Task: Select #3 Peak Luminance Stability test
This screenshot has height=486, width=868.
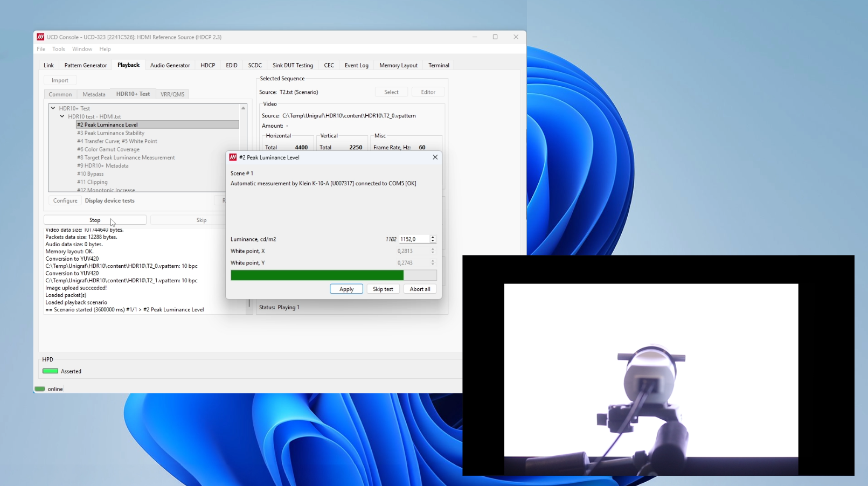Action: click(x=110, y=133)
